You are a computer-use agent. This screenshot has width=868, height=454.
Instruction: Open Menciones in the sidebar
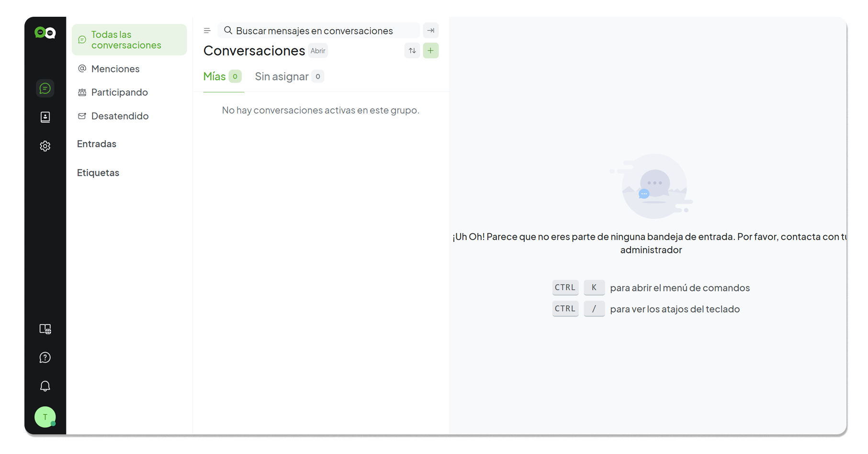(115, 69)
